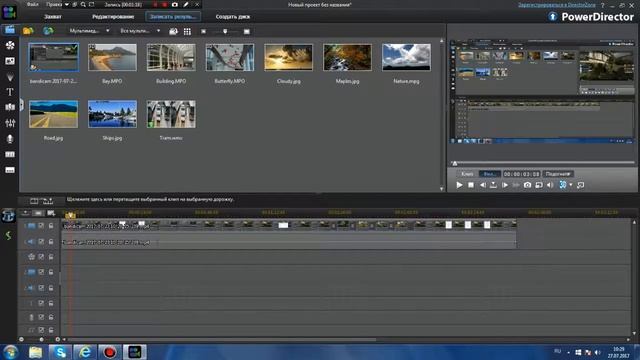Select Клип preview mode
This screenshot has width=640, height=360.
(x=467, y=174)
